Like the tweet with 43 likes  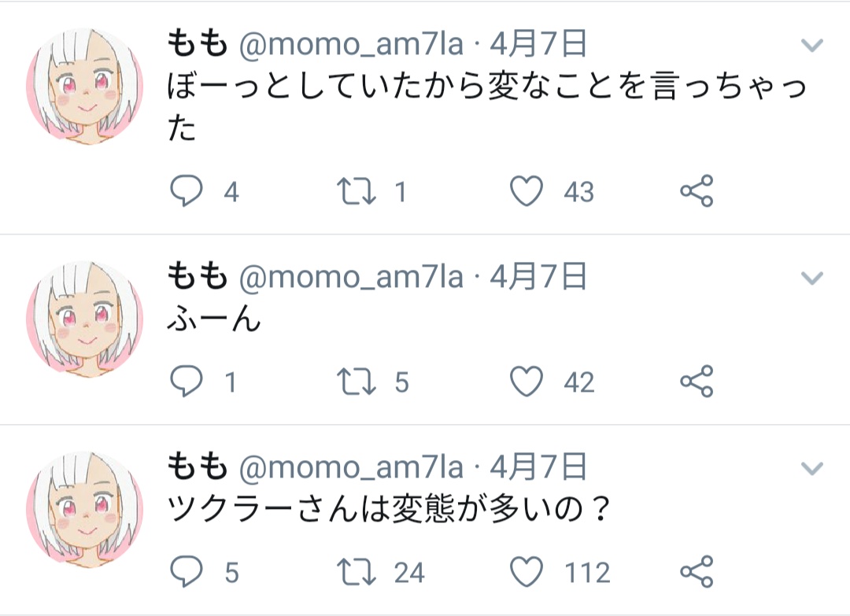[527, 192]
